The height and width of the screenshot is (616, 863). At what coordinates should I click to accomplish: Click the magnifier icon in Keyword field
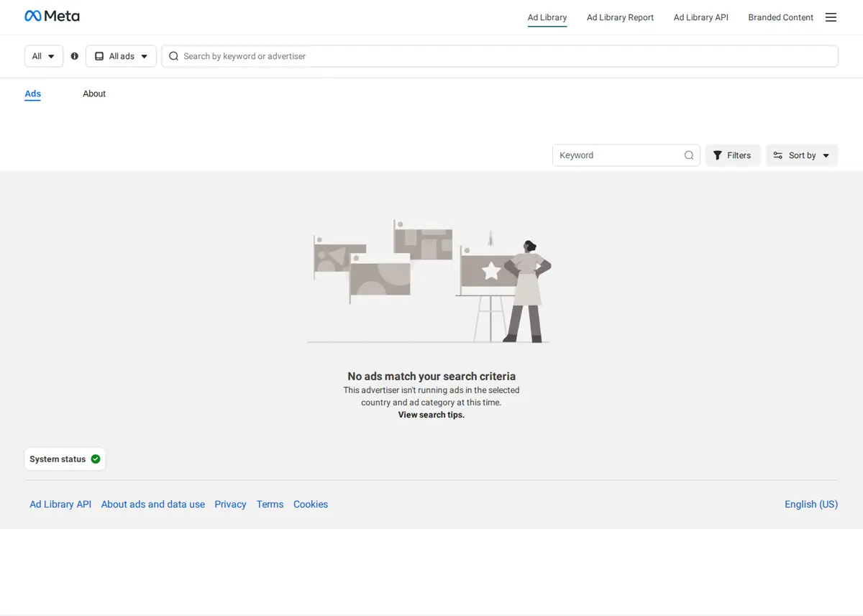[x=689, y=155]
